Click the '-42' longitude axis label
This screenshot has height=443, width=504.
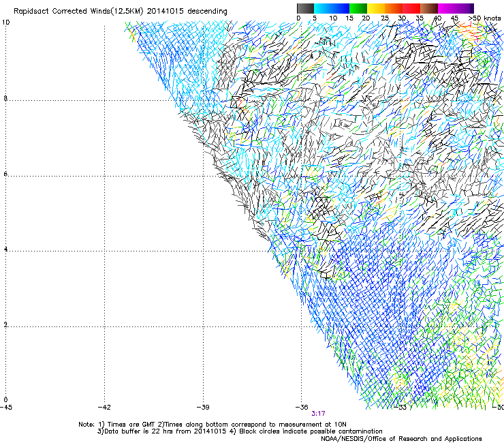pos(104,408)
